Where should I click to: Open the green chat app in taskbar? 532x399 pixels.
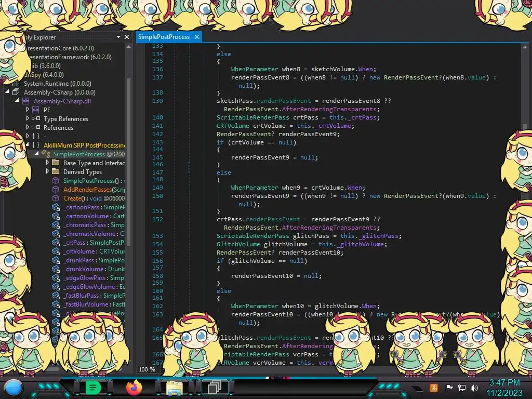tap(92, 388)
